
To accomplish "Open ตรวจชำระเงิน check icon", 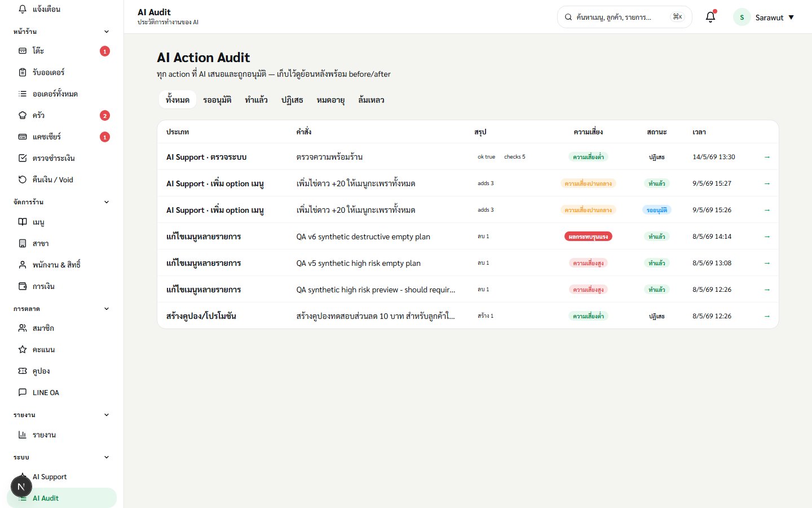I will click(x=23, y=158).
